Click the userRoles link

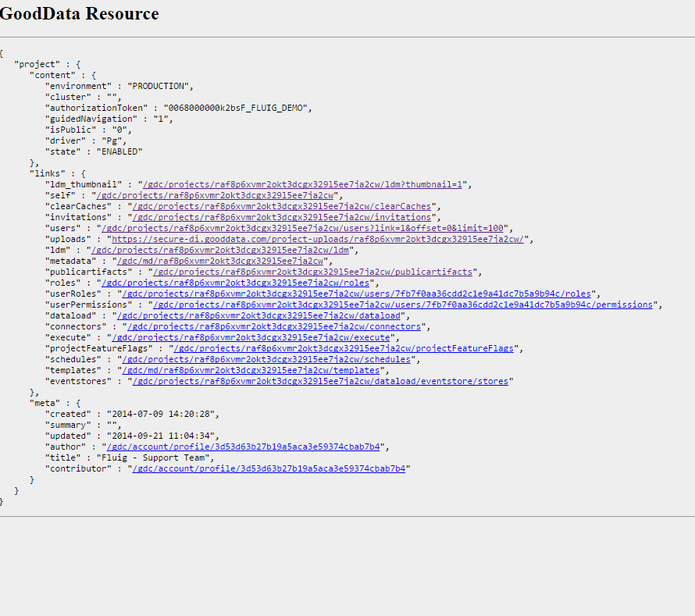coord(357,294)
